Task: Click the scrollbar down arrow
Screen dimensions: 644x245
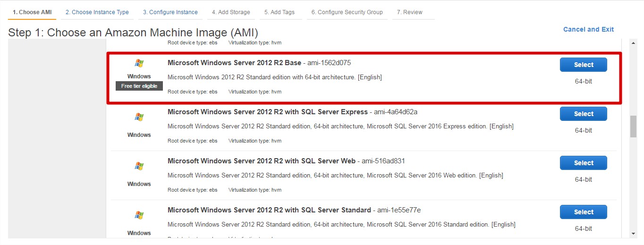Action: pyautogui.click(x=633, y=233)
